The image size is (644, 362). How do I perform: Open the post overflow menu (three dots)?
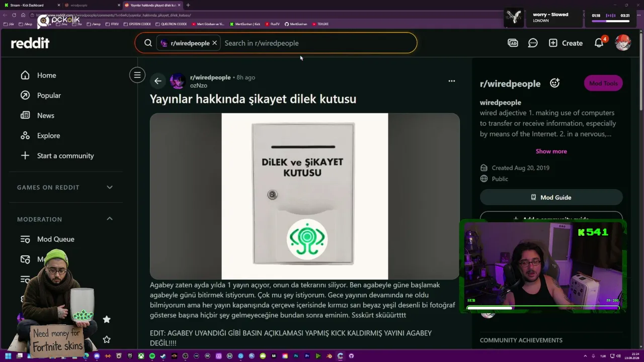tap(452, 81)
